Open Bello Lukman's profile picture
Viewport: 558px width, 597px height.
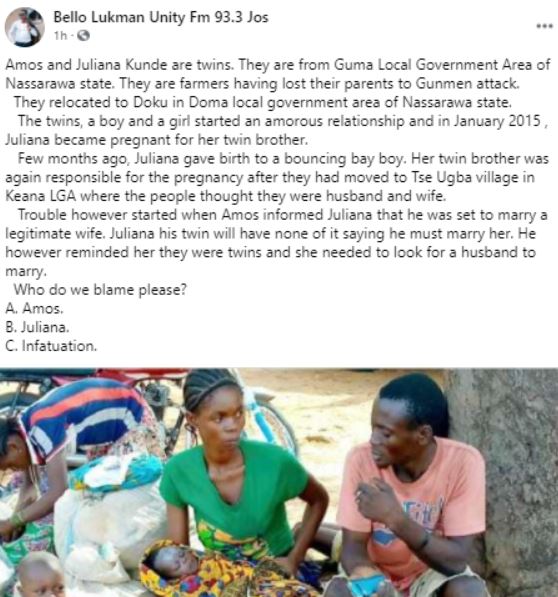pos(24,27)
